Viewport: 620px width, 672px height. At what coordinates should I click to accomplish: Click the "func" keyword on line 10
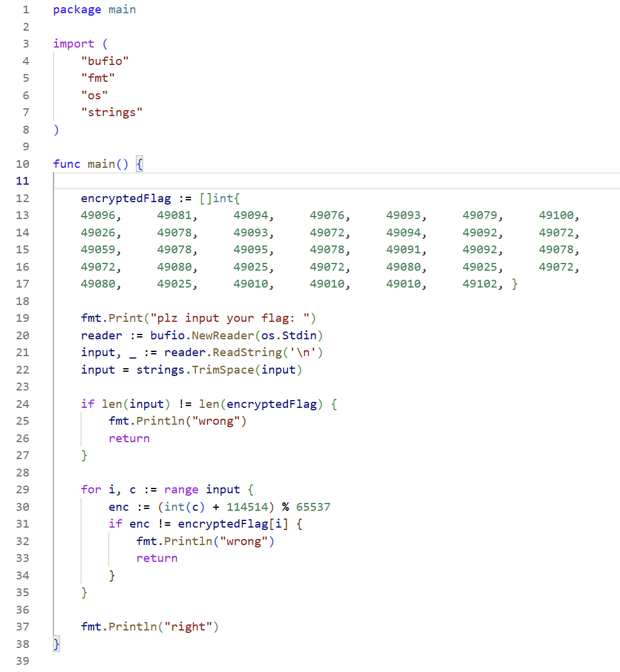[67, 164]
